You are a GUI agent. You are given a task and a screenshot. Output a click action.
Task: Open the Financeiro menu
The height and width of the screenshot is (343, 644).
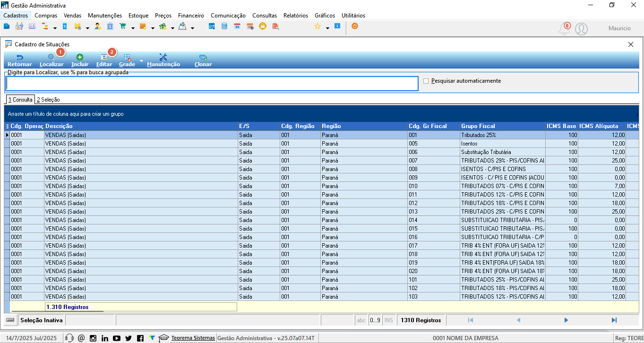pos(191,16)
